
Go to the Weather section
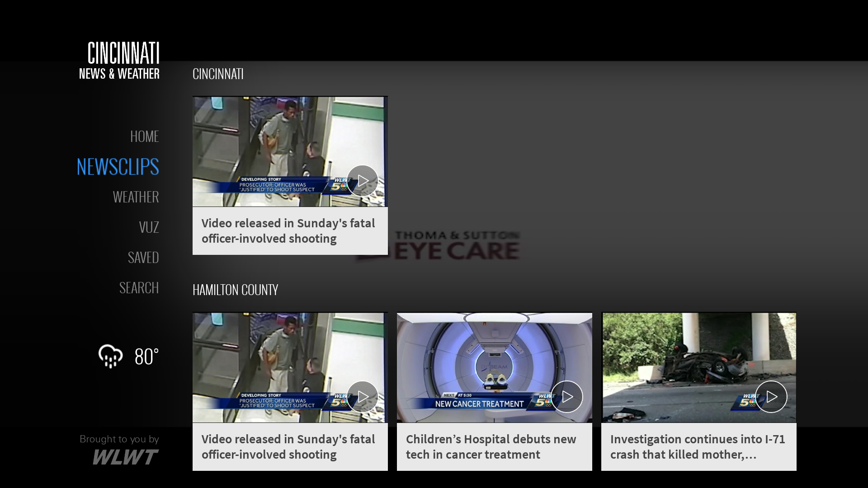coord(136,197)
